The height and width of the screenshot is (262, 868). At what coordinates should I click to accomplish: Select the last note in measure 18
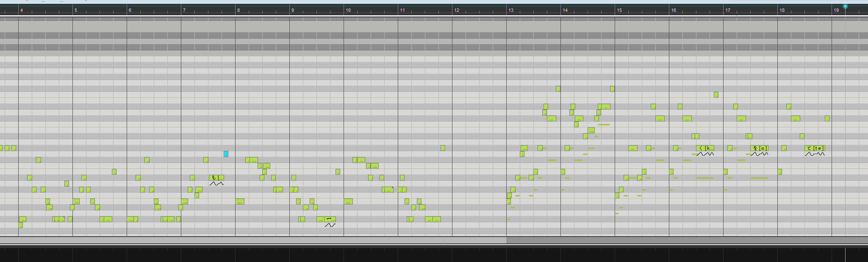[827, 119]
